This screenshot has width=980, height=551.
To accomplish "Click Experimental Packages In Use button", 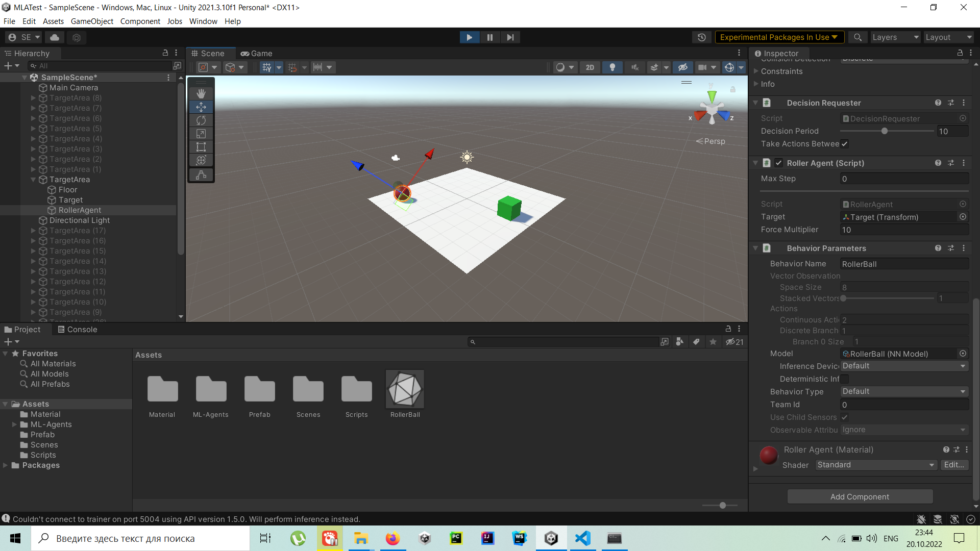I will tap(779, 37).
